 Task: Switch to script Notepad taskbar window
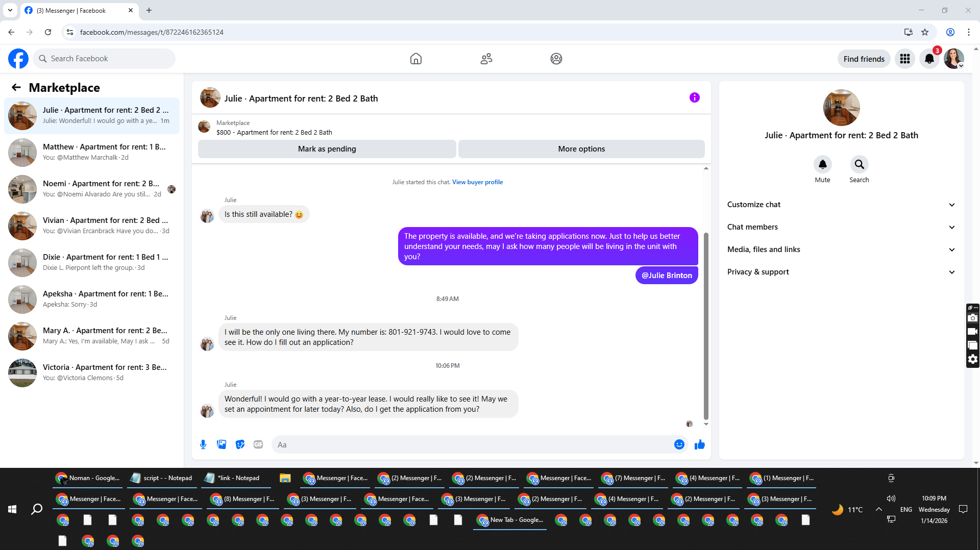pyautogui.click(x=162, y=478)
